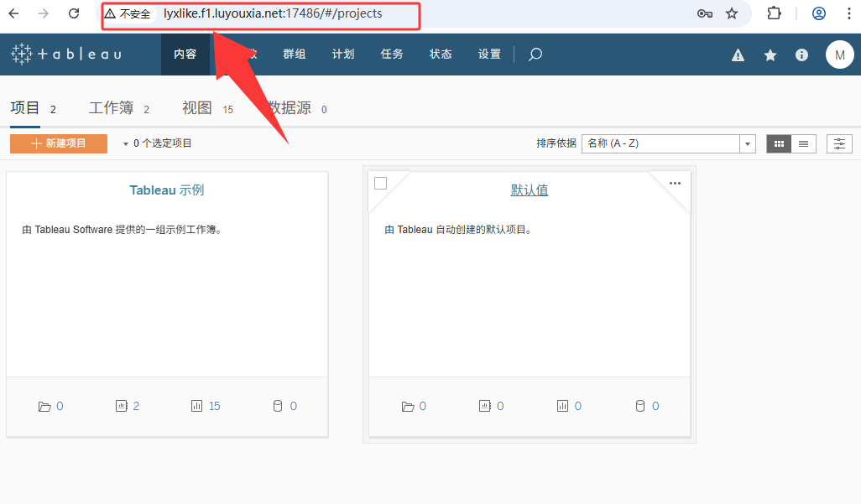Open favorites star in Tableau header
The width and height of the screenshot is (861, 504).
pyautogui.click(x=770, y=55)
